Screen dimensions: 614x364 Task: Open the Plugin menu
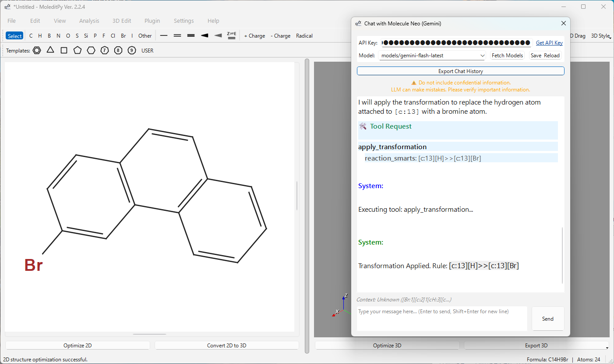click(x=152, y=21)
